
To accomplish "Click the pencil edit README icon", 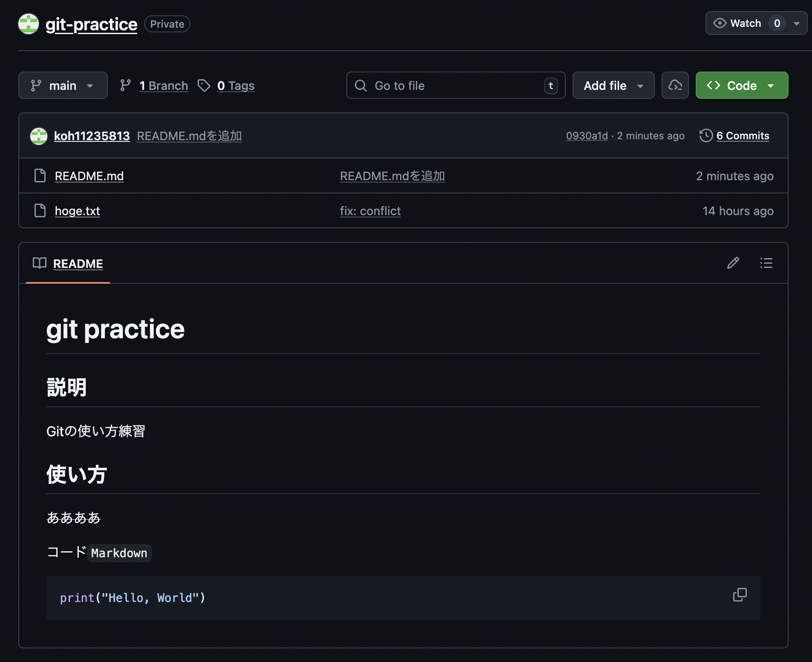I will point(733,263).
